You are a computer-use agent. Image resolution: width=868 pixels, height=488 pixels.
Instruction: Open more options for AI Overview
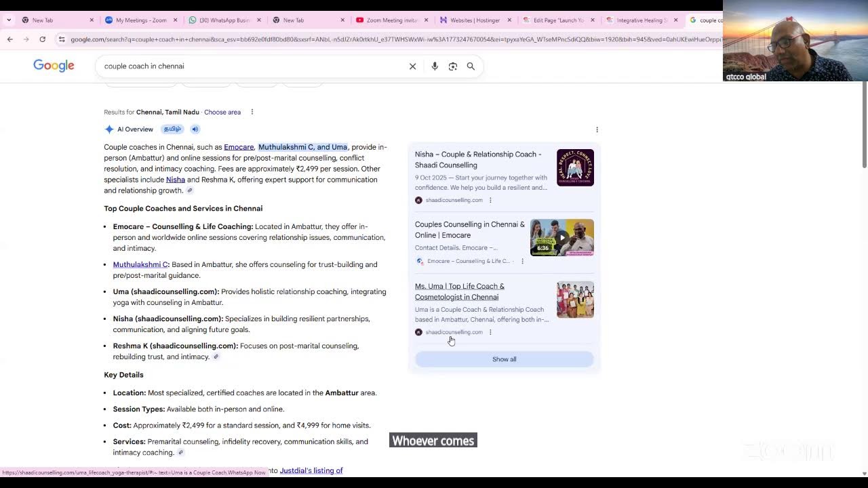pyautogui.click(x=597, y=129)
